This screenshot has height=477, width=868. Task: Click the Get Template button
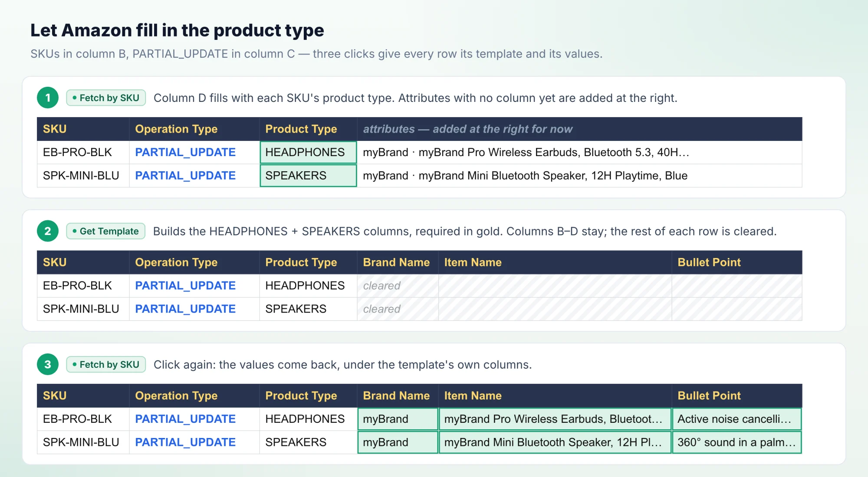coord(105,231)
